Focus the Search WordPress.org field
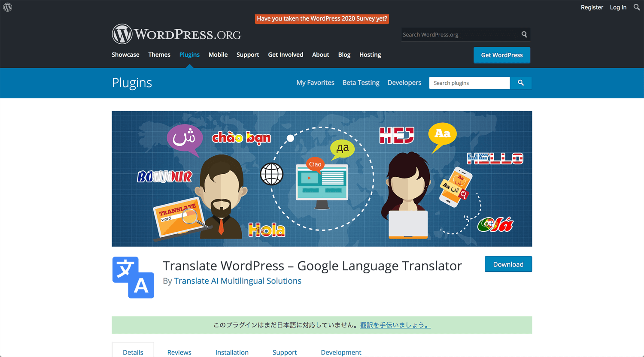644x357 pixels. (460, 34)
